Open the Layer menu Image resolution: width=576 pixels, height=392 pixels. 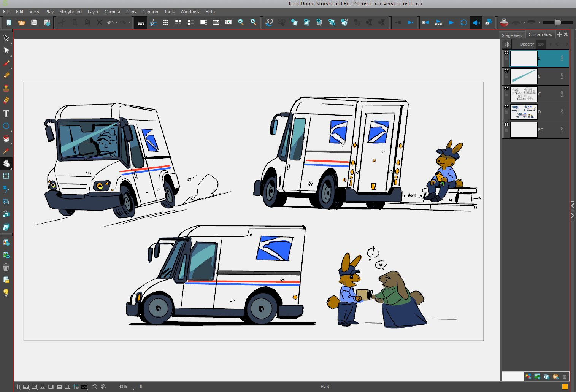pos(93,12)
